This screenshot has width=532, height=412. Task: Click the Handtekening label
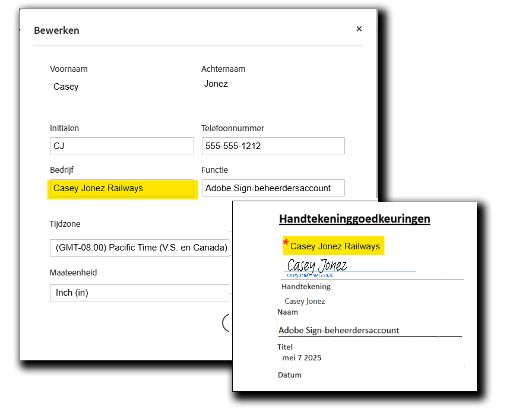(x=306, y=286)
